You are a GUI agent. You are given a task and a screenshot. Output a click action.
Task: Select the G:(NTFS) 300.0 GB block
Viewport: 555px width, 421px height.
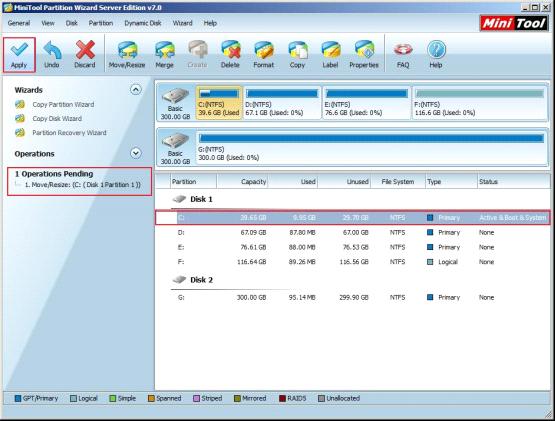(371, 147)
